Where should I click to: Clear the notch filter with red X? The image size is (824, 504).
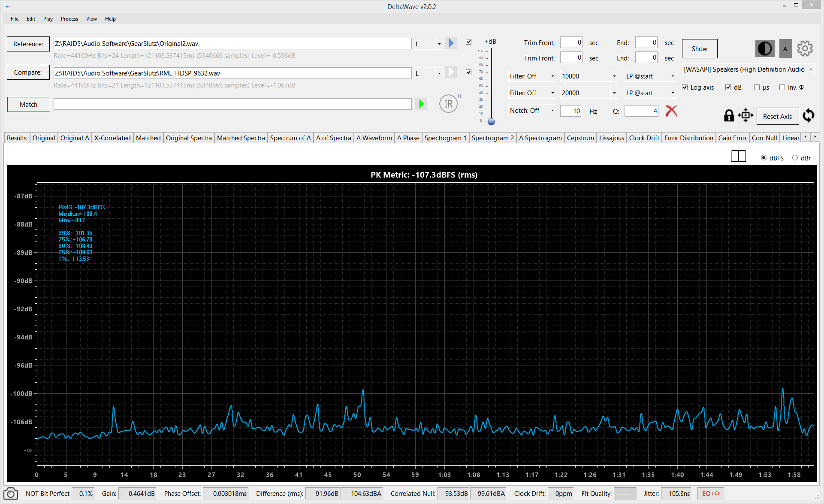[671, 111]
